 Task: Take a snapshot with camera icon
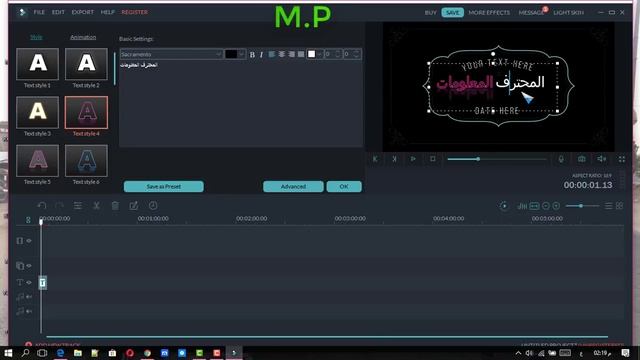[582, 159]
